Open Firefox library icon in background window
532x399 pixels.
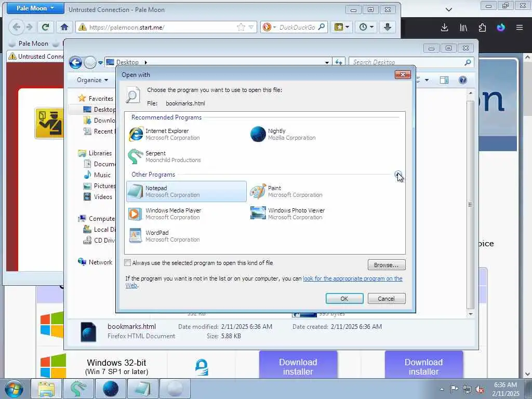pos(463,28)
